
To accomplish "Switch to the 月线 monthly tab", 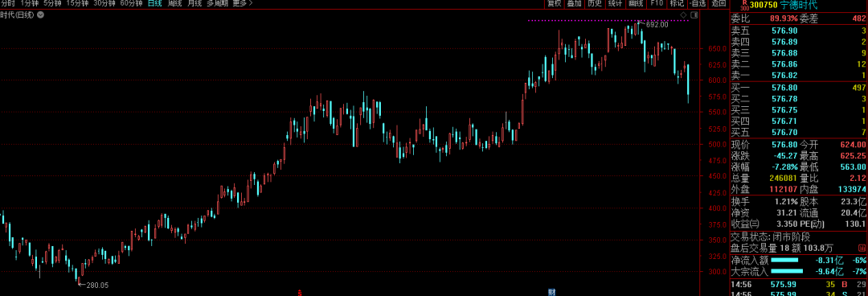I will [x=194, y=3].
